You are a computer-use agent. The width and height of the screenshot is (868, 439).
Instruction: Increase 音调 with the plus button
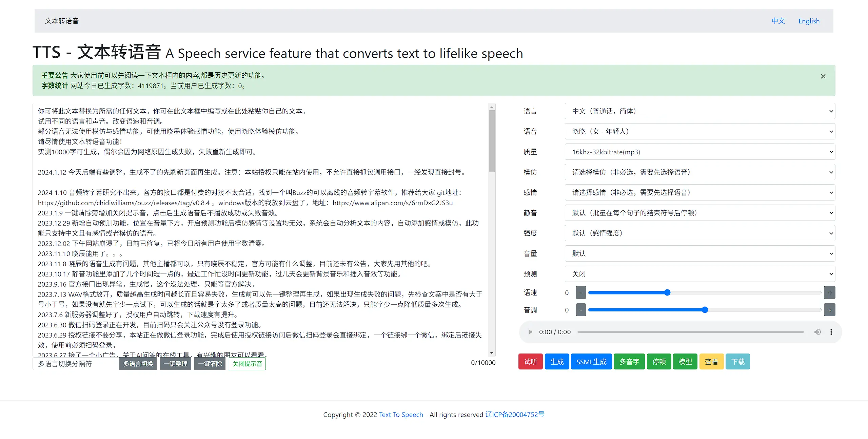click(830, 310)
